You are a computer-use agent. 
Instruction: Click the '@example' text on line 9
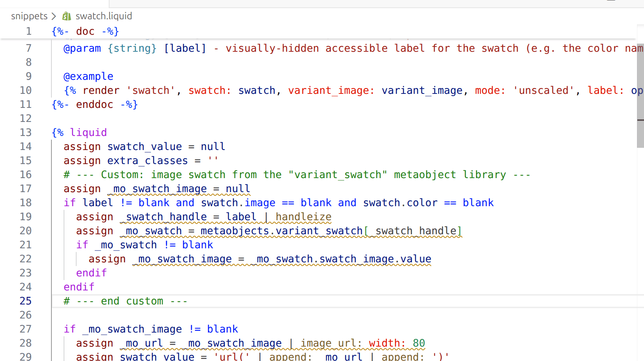(x=88, y=76)
